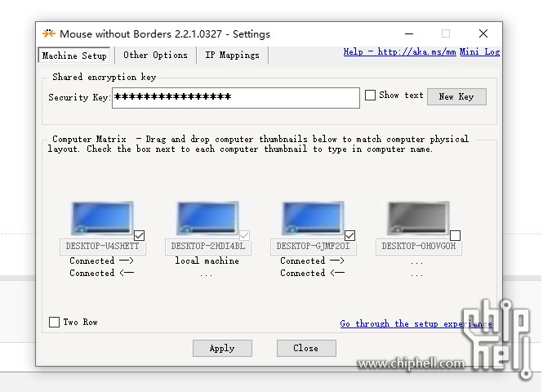This screenshot has height=392, width=543.
Task: Click into the Security Key field
Action: [x=236, y=98]
